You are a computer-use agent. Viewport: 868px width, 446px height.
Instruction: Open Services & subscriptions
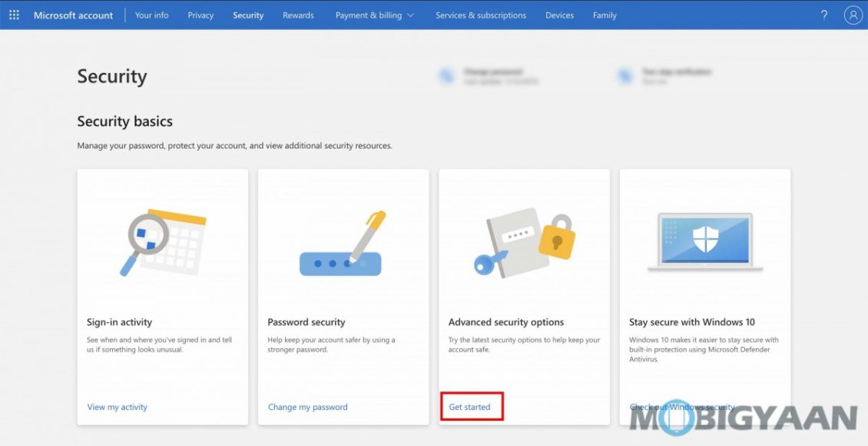click(480, 15)
